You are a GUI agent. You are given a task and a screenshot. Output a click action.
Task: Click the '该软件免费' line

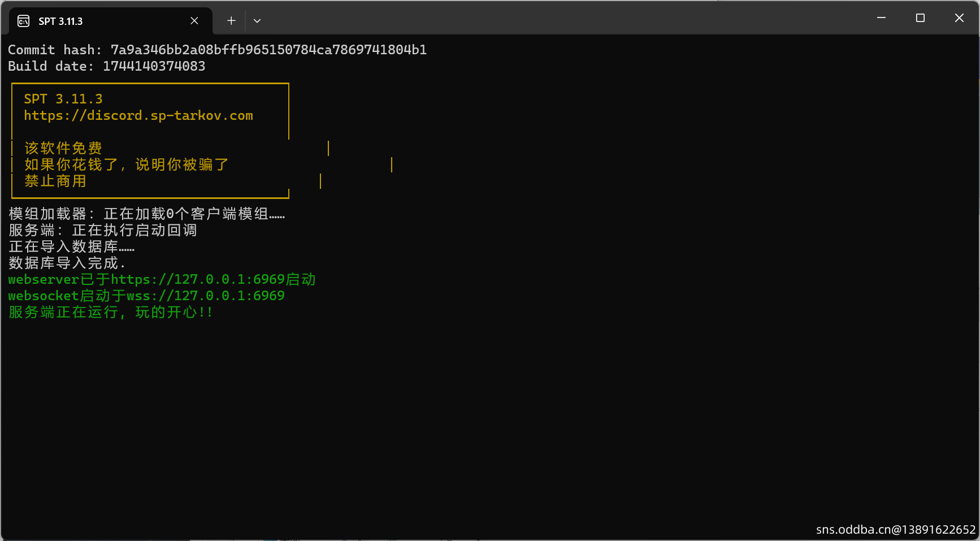coord(63,148)
